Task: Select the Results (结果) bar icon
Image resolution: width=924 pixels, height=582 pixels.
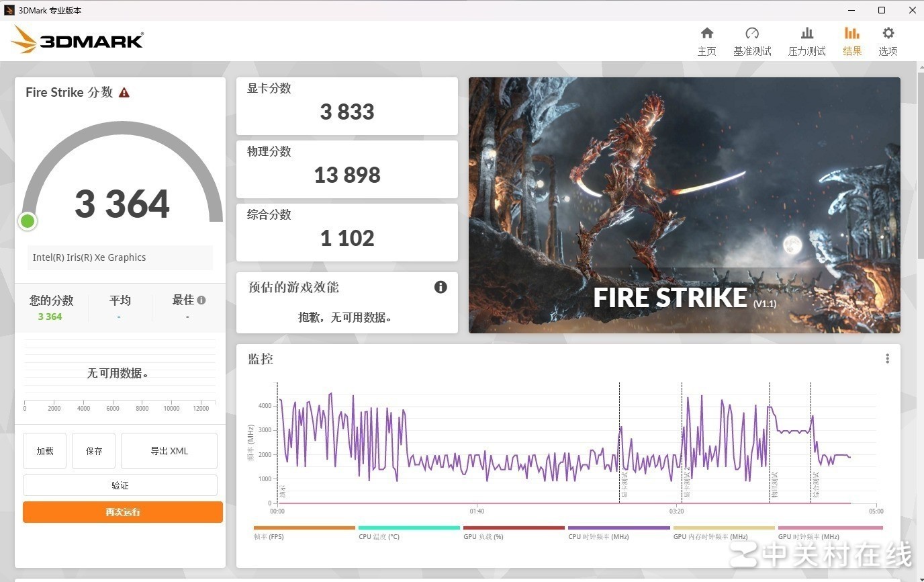Action: click(x=851, y=34)
